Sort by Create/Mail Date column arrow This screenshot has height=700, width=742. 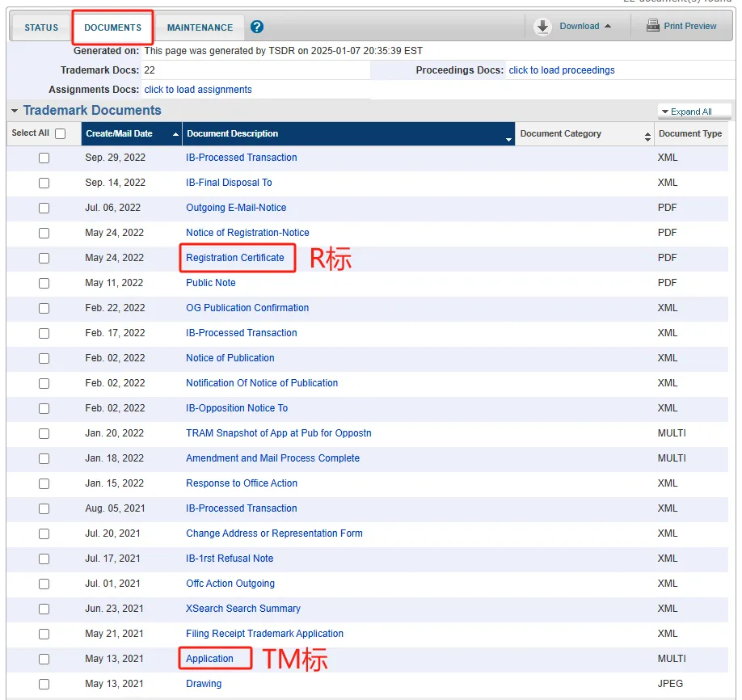[175, 134]
